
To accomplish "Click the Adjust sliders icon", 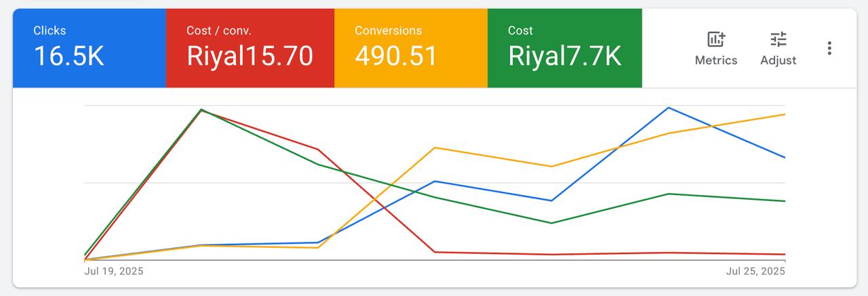I will [778, 39].
